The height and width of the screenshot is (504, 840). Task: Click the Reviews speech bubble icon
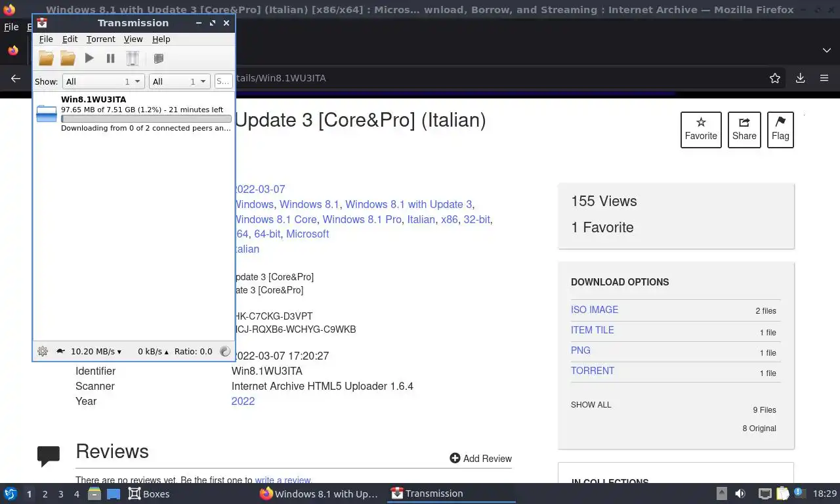[x=49, y=456]
